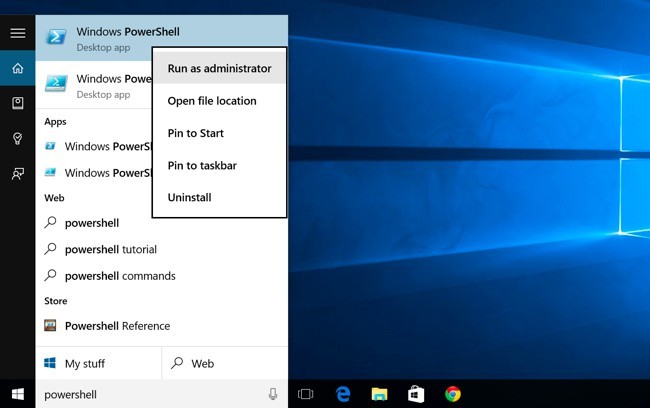Choose Pin to Start
Viewport: 650px width, 408px height.
tap(196, 133)
